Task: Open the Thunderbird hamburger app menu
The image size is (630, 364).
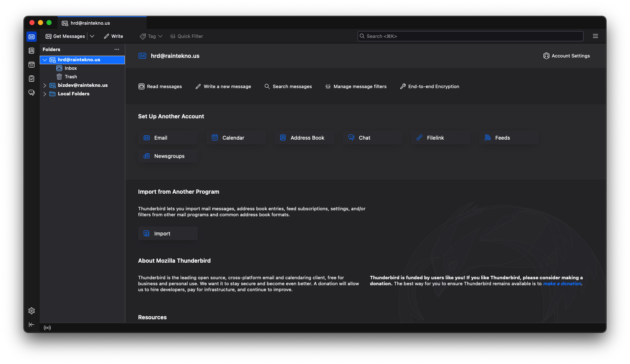Action: point(595,36)
